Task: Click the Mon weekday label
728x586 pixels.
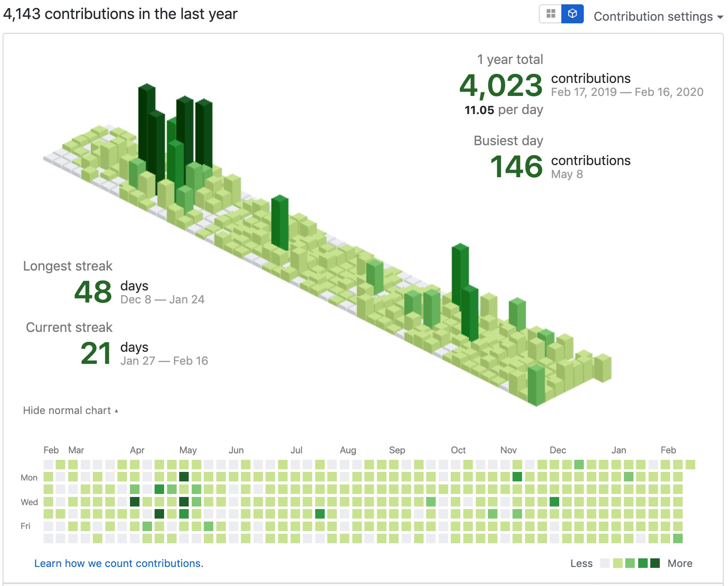Action: click(29, 478)
